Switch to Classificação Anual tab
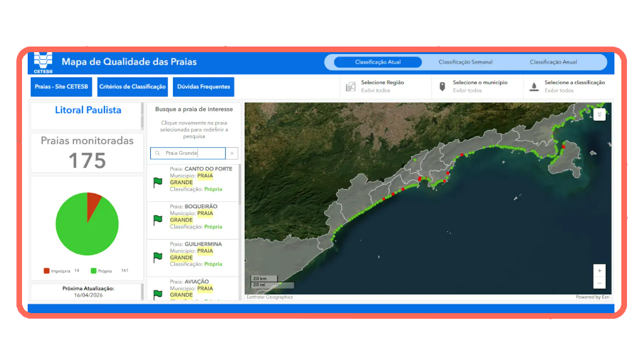This screenshot has height=337, width=644. [x=553, y=62]
